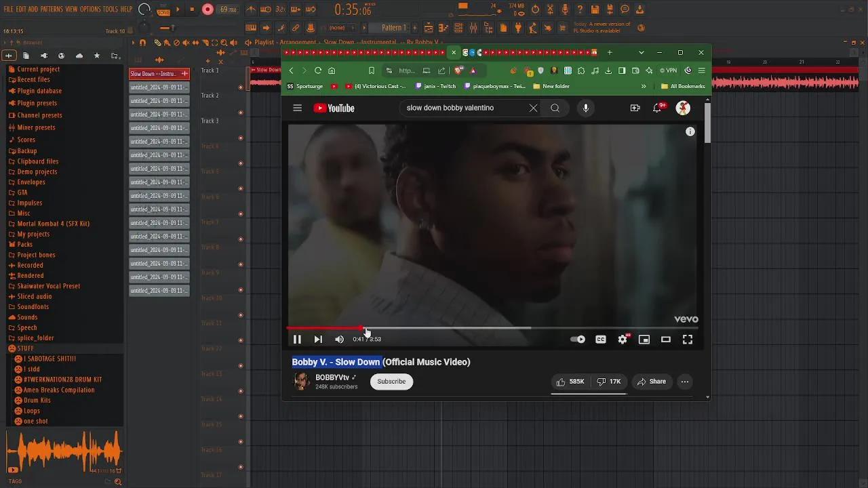Screen dimensions: 868x488
Task: Like the video with 585K likes
Action: click(x=570, y=382)
